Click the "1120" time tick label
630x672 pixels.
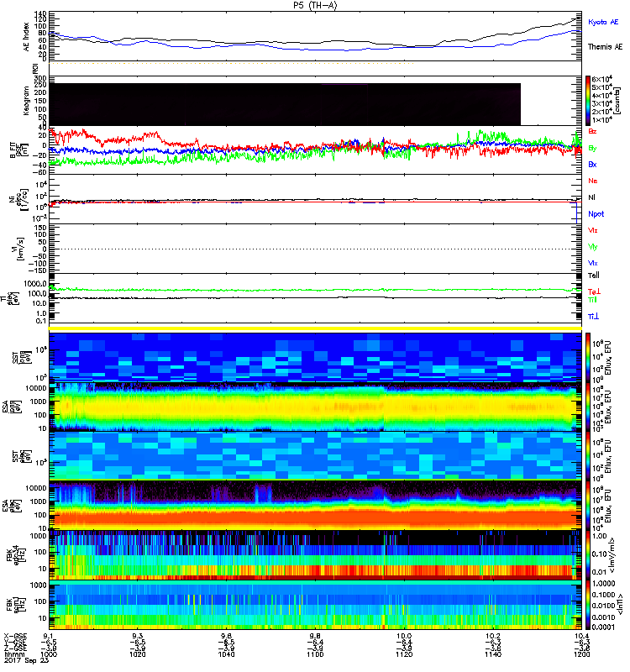404,654
